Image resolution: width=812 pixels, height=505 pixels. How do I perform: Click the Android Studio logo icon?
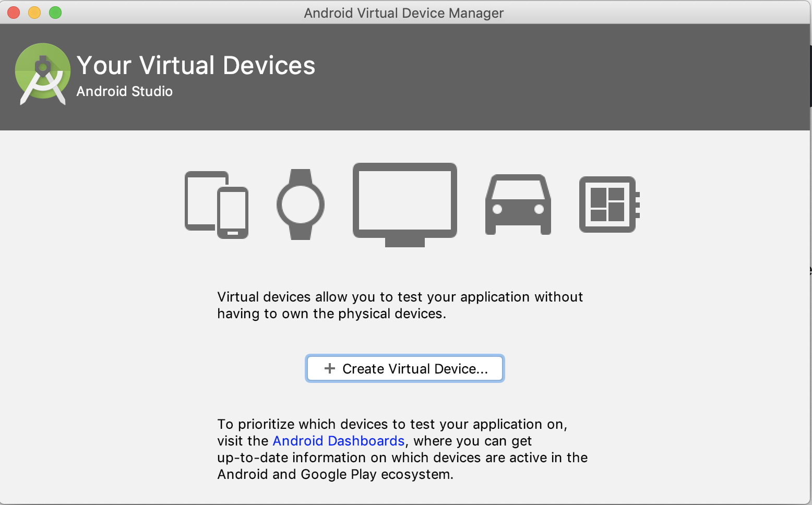tap(43, 74)
